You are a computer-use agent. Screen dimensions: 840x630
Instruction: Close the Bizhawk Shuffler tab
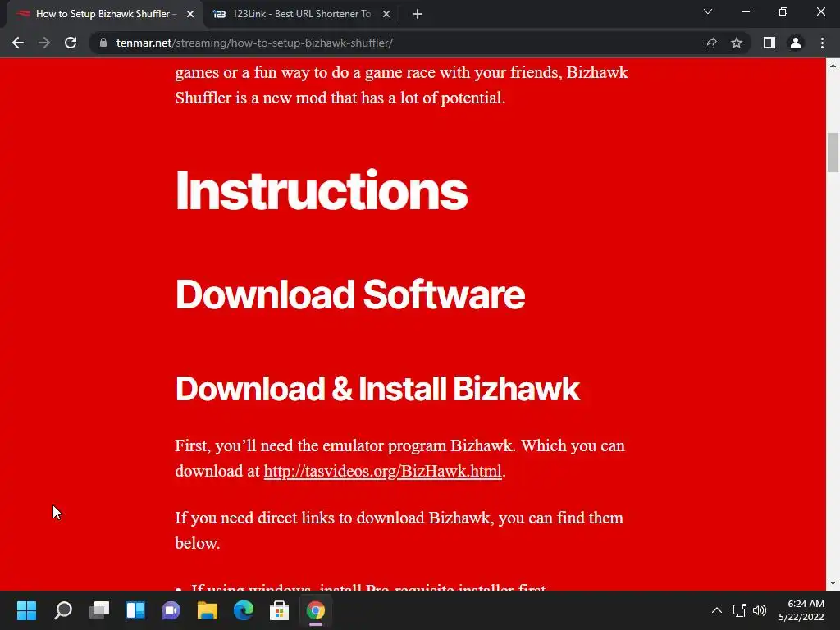tap(190, 15)
